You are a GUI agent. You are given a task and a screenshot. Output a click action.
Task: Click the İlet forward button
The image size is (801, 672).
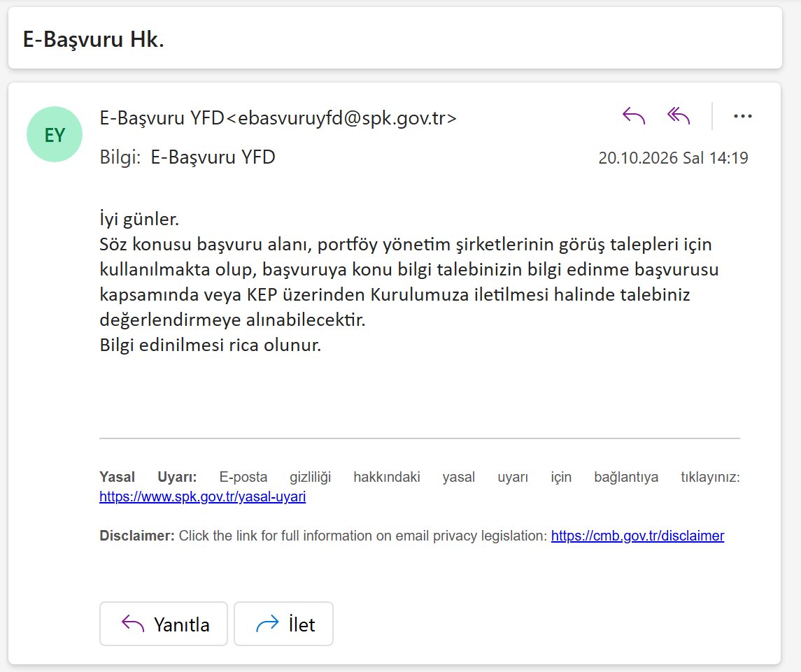point(283,624)
